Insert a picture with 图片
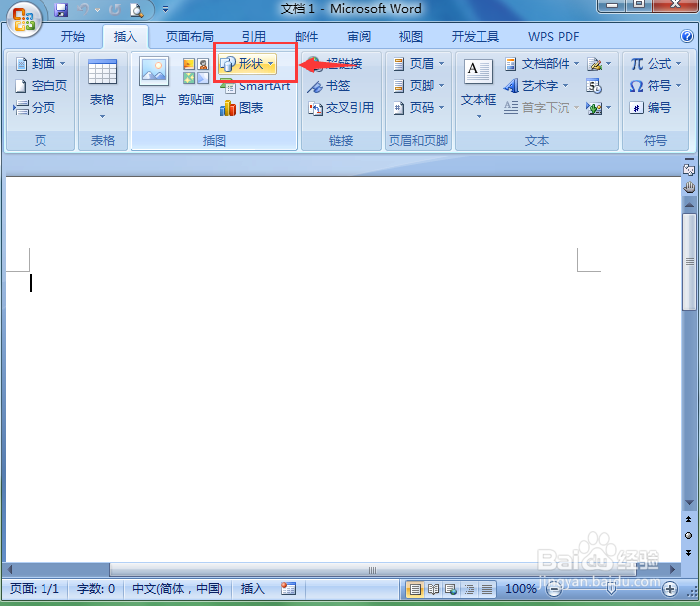This screenshot has width=700, height=606. point(154,82)
